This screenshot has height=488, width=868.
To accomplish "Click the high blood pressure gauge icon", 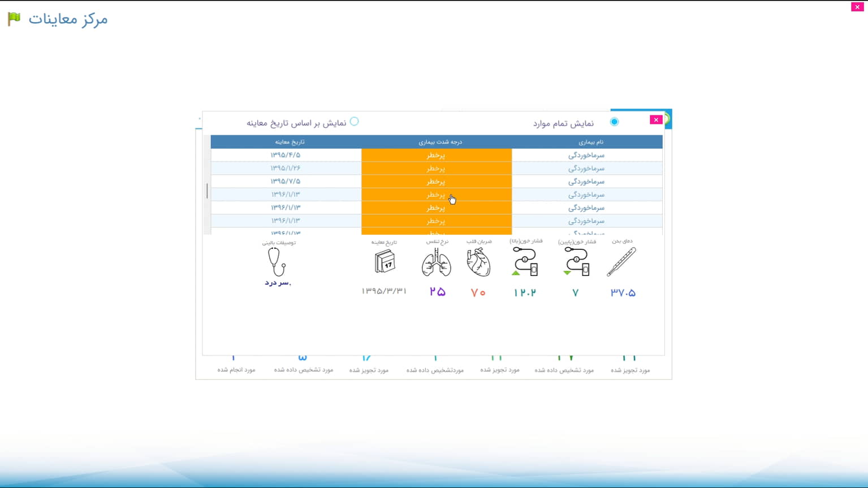I will [x=526, y=262].
